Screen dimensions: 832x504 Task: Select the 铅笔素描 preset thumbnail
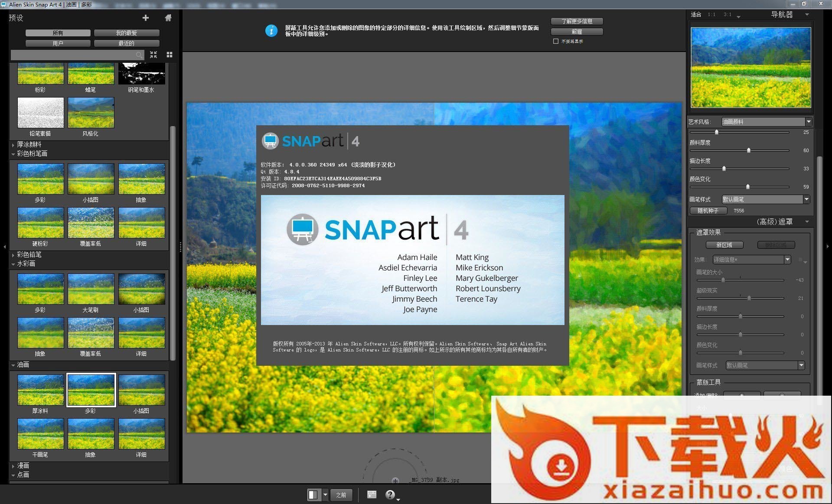(x=40, y=113)
